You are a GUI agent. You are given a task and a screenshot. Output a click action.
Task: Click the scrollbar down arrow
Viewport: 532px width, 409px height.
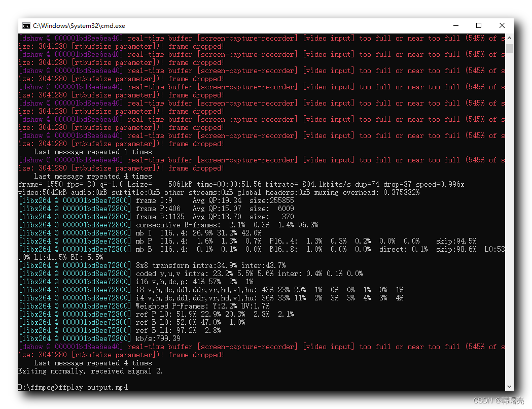[x=509, y=386]
